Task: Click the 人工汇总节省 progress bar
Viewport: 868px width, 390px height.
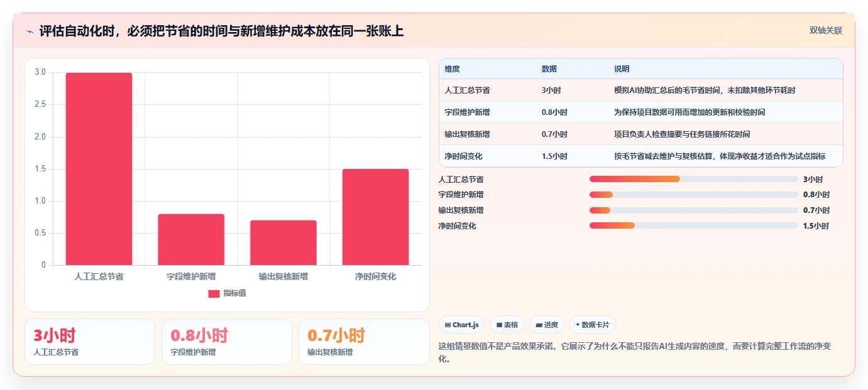Action: (694, 179)
